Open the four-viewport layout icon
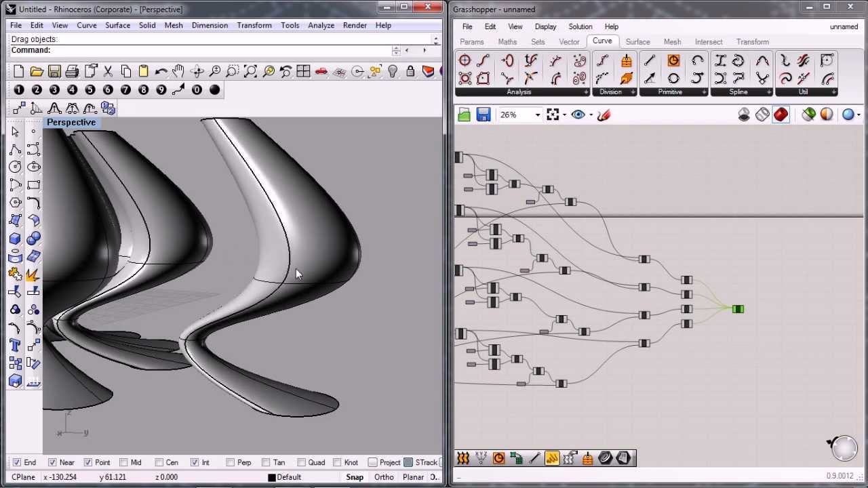 tap(303, 72)
